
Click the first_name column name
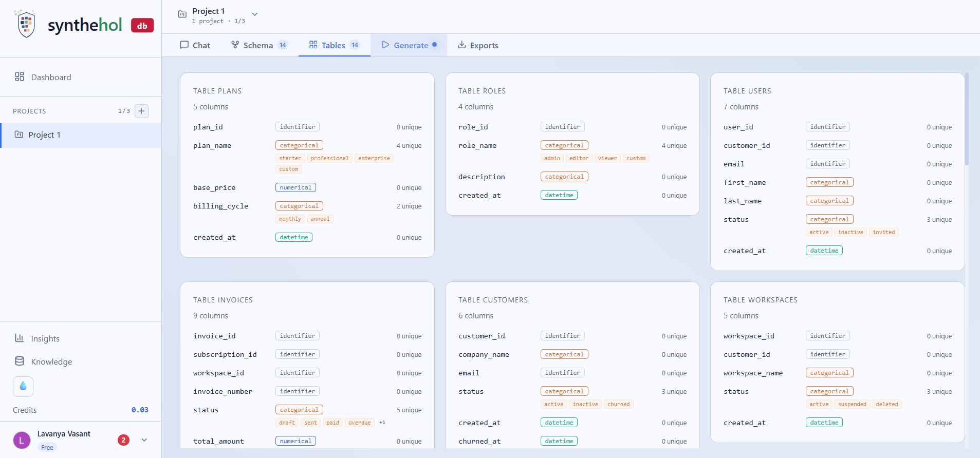[745, 183]
